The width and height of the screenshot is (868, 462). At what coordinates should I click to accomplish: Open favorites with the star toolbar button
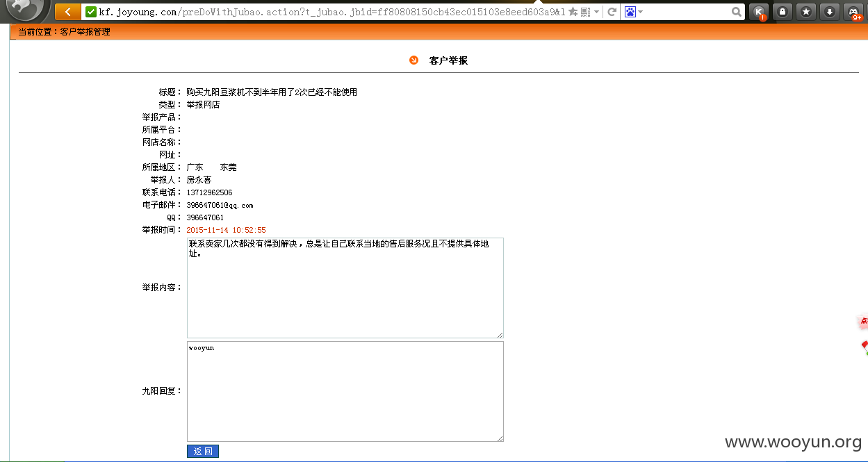806,12
